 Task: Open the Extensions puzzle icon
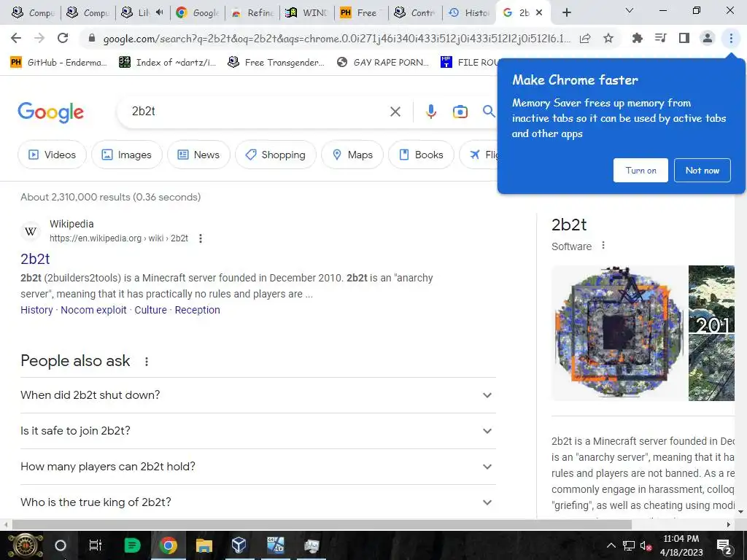[637, 38]
